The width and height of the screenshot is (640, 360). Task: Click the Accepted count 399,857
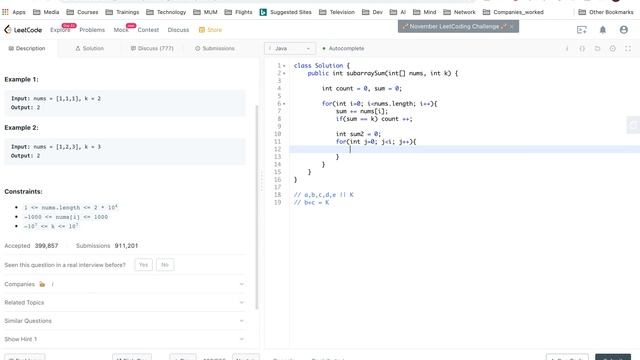pyautogui.click(x=47, y=246)
